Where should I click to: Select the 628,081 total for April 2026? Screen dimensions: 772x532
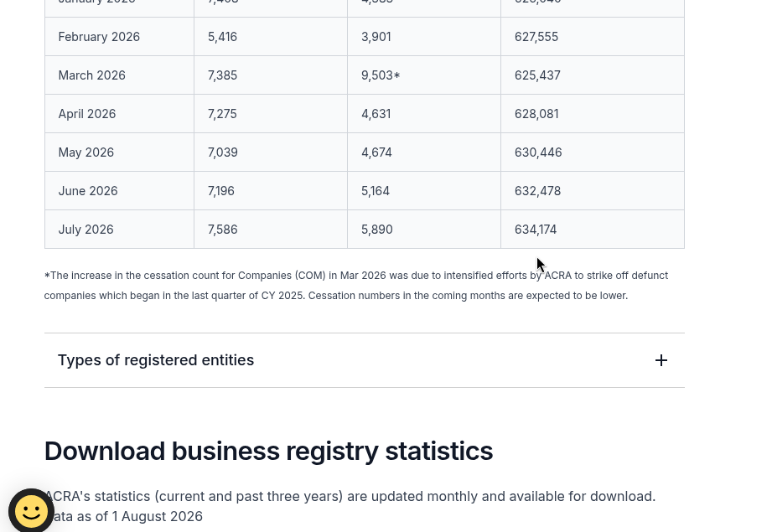coord(536,114)
